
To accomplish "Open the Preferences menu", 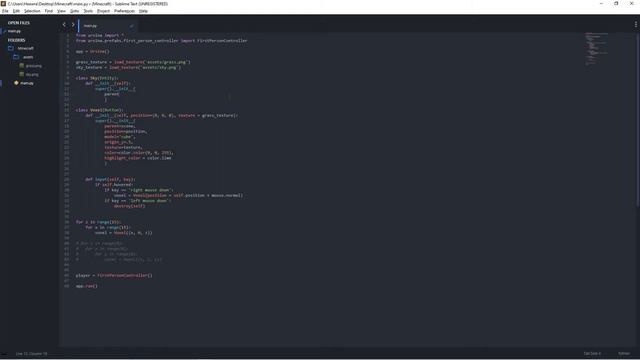I will pos(124,11).
